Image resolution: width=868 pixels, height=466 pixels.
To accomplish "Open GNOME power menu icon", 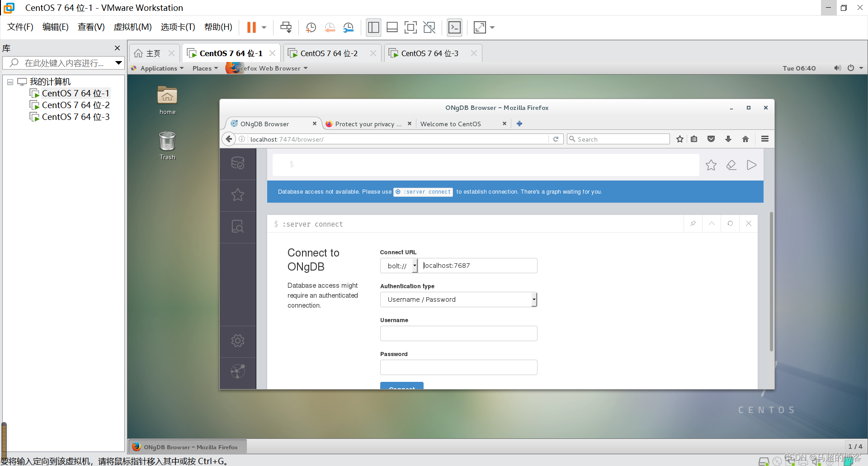I will click(x=851, y=68).
